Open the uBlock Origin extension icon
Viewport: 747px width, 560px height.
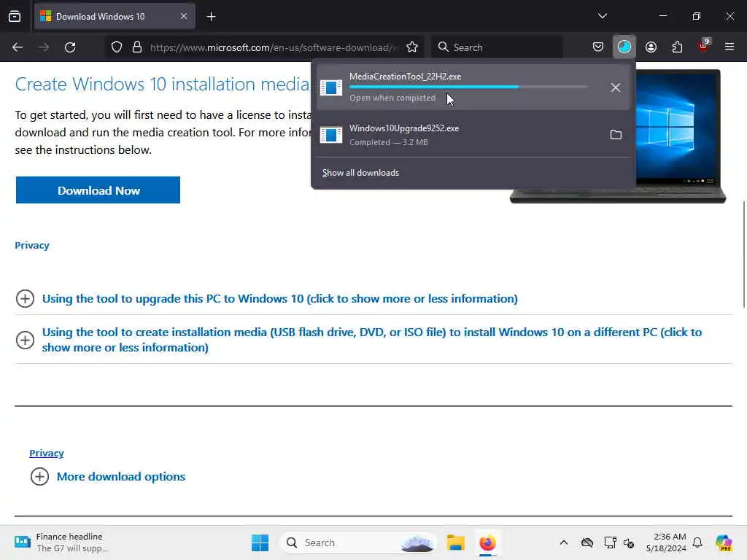click(x=704, y=46)
